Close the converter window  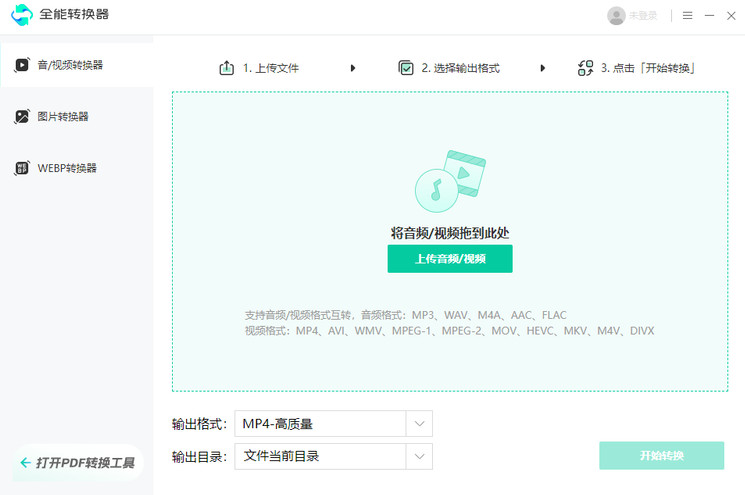(x=731, y=16)
